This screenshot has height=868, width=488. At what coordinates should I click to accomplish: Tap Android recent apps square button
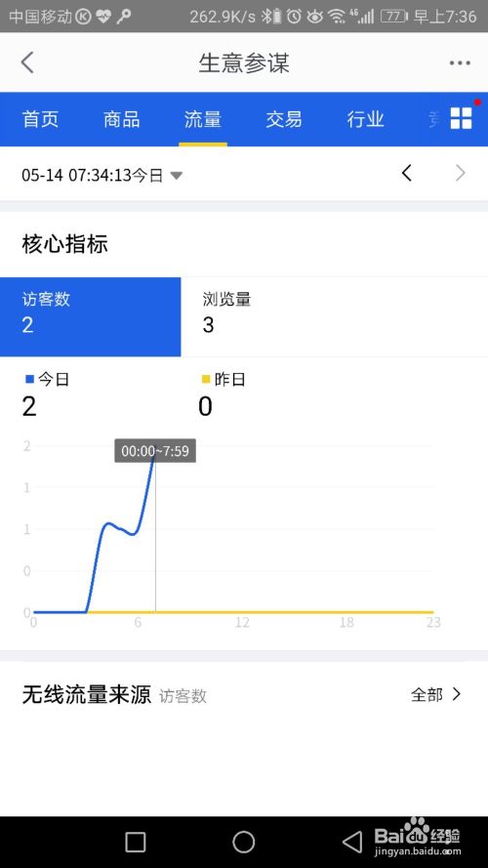tap(136, 842)
